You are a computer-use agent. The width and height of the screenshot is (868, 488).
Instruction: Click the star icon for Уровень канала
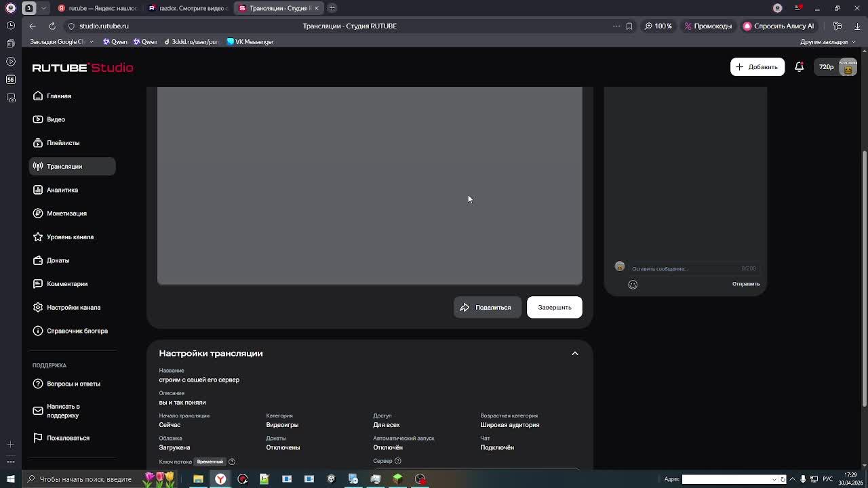[38, 237]
